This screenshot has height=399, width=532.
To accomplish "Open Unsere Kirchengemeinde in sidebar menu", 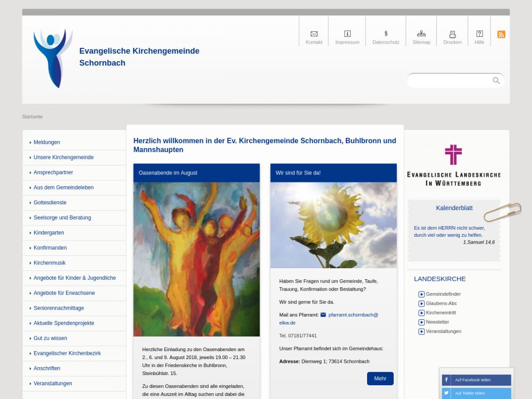I will tap(63, 157).
